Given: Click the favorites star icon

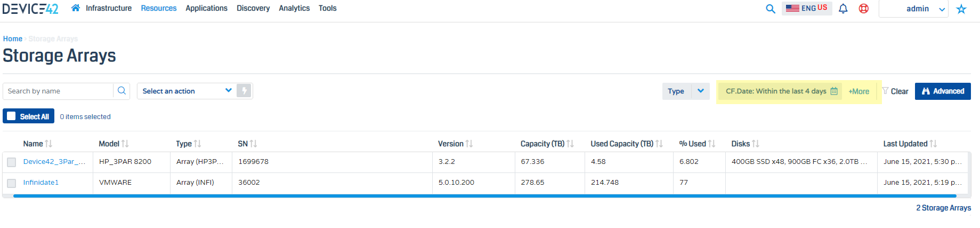Looking at the screenshot, I should (x=961, y=9).
